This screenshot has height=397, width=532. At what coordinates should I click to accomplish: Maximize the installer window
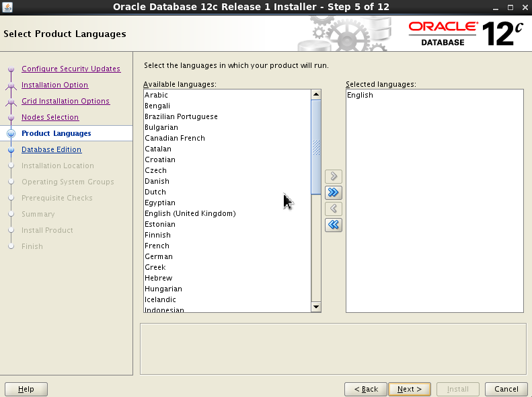click(x=510, y=7)
